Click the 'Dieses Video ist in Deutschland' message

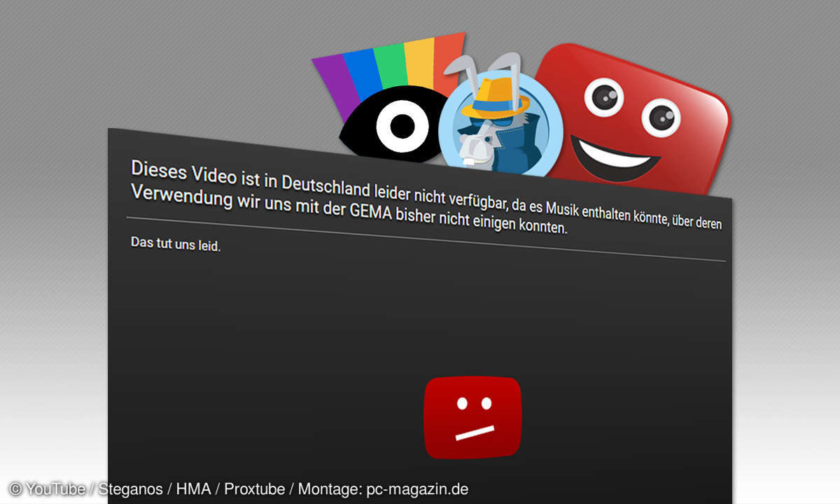point(426,198)
